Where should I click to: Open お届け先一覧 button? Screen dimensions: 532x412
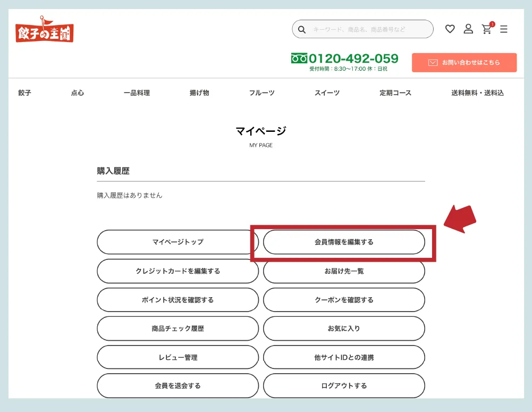click(x=344, y=271)
